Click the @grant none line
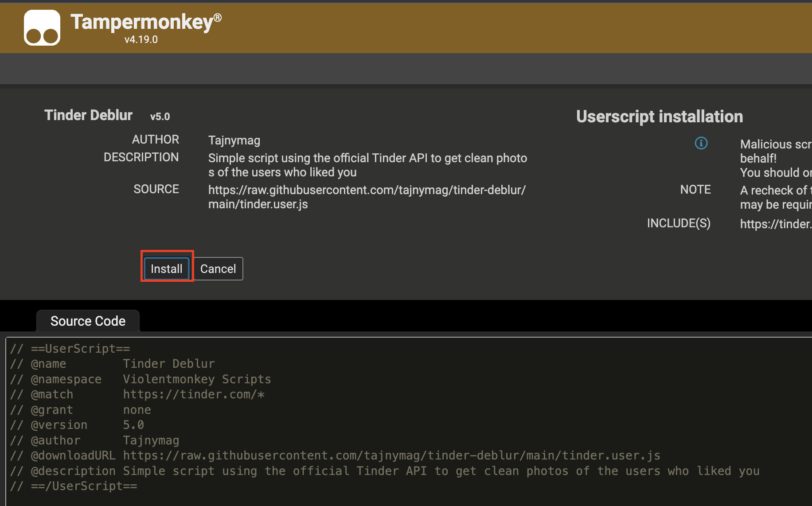812x506 pixels. click(81, 410)
